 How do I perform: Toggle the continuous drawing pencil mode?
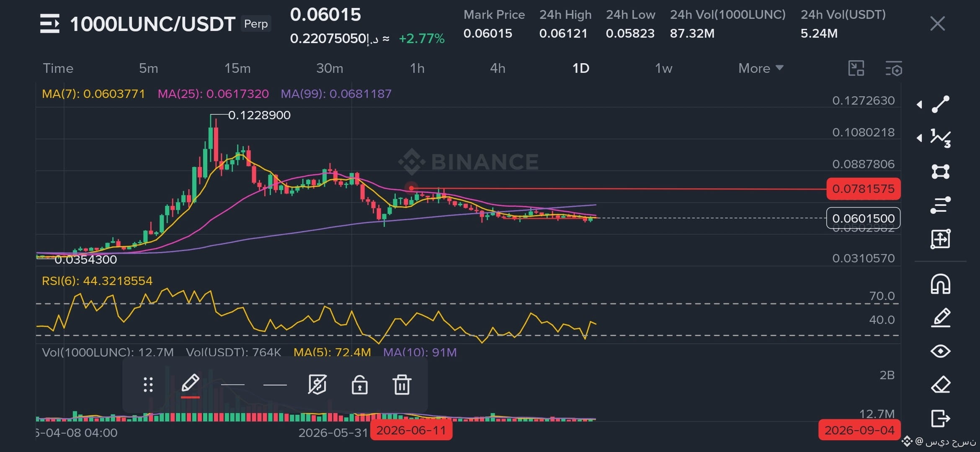tap(940, 317)
